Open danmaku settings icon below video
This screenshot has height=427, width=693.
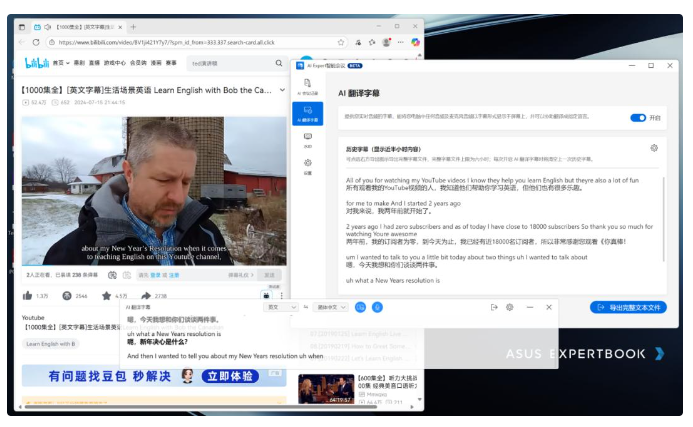[127, 275]
